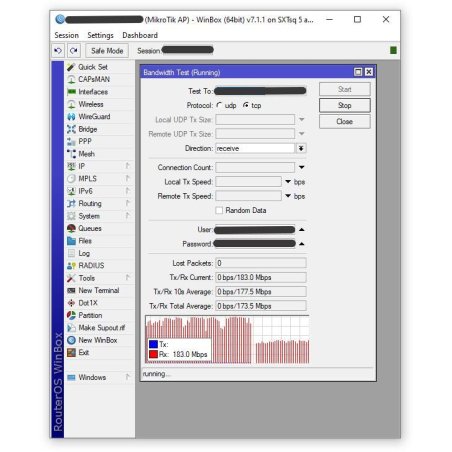Click Make Supout.rif icon
The width and height of the screenshot is (452, 452).
point(71,328)
